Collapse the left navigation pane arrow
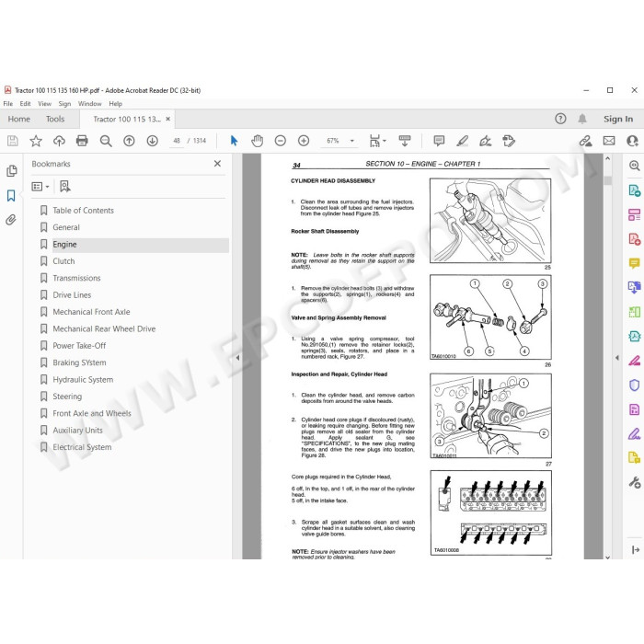 (237, 358)
